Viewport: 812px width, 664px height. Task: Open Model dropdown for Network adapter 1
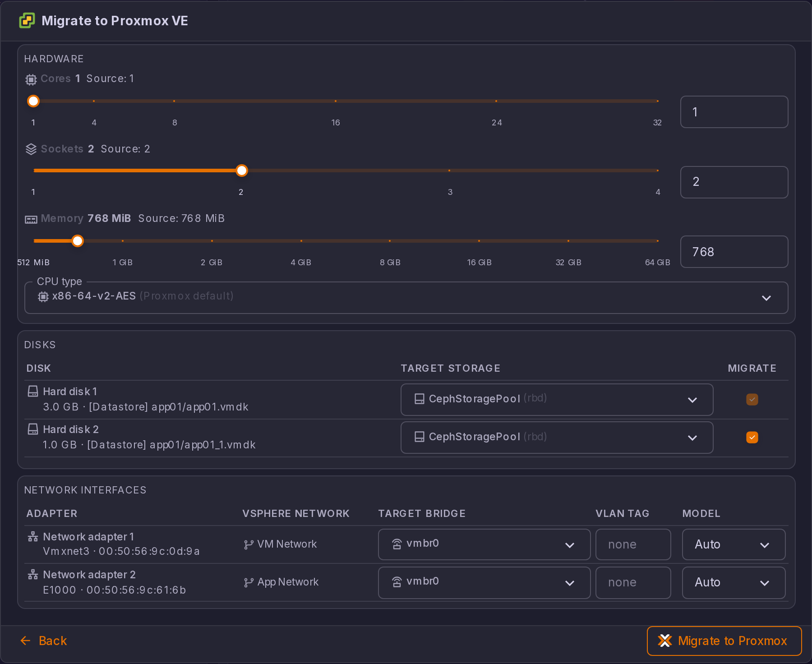[x=734, y=544]
